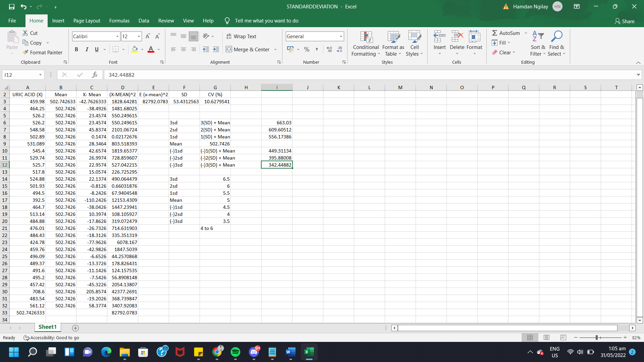This screenshot has width=644, height=362.
Task: Adjust the zoom slider handle
Action: click(597, 338)
